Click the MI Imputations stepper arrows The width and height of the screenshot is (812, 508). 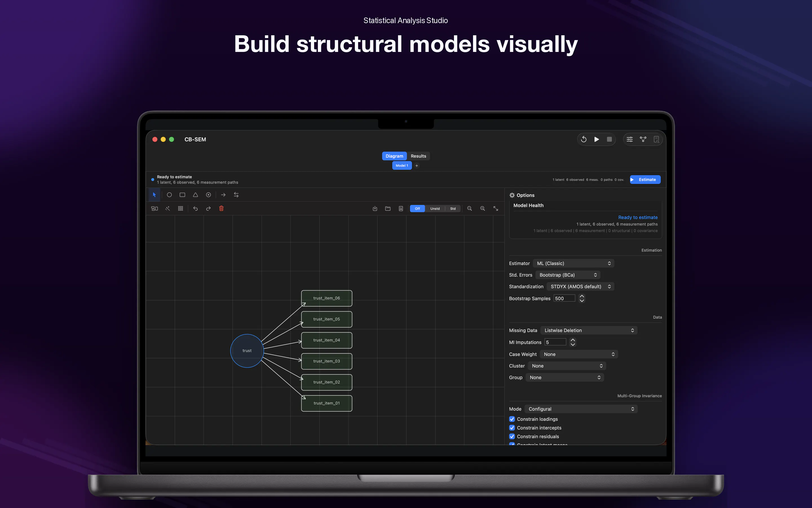tap(573, 342)
